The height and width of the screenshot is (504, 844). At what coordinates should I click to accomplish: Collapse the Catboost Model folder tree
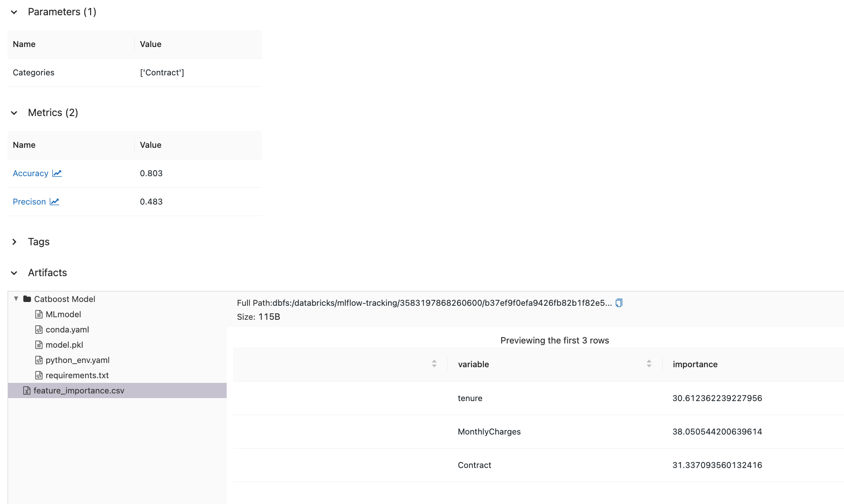(x=16, y=299)
